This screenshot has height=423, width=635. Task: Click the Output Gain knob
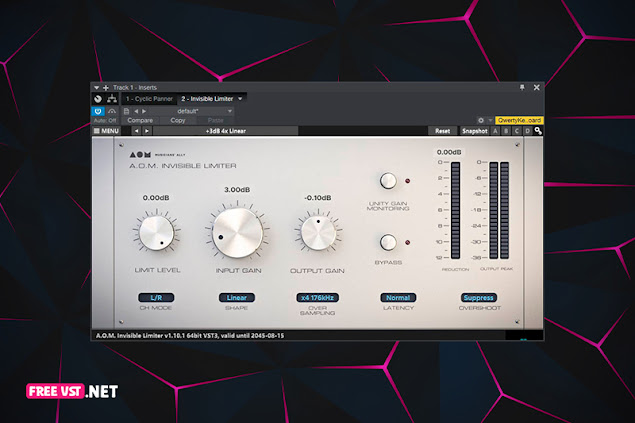tap(318, 233)
